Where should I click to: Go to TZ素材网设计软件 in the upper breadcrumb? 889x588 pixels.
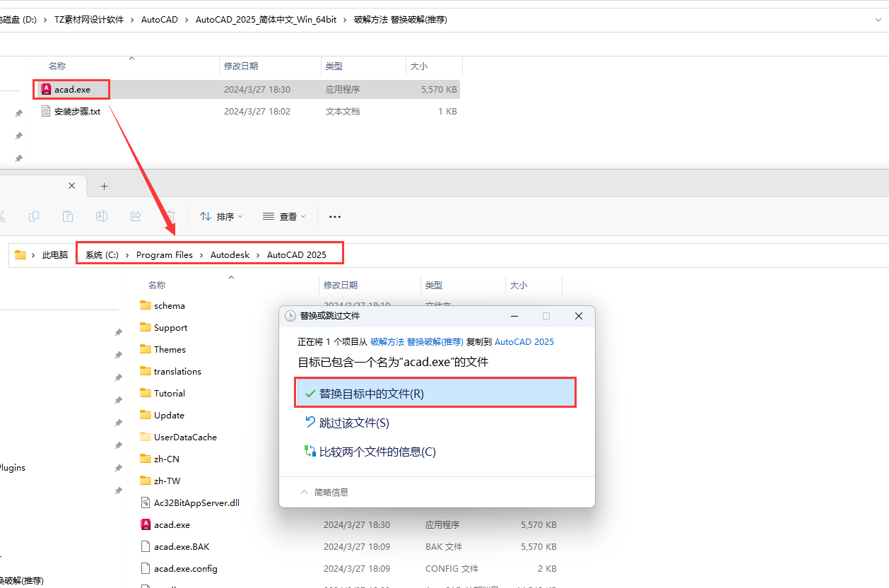89,20
